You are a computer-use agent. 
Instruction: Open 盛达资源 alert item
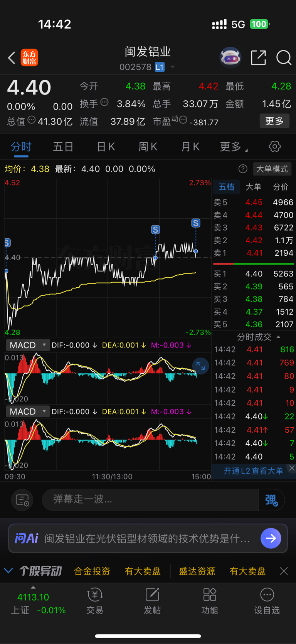pos(197,571)
